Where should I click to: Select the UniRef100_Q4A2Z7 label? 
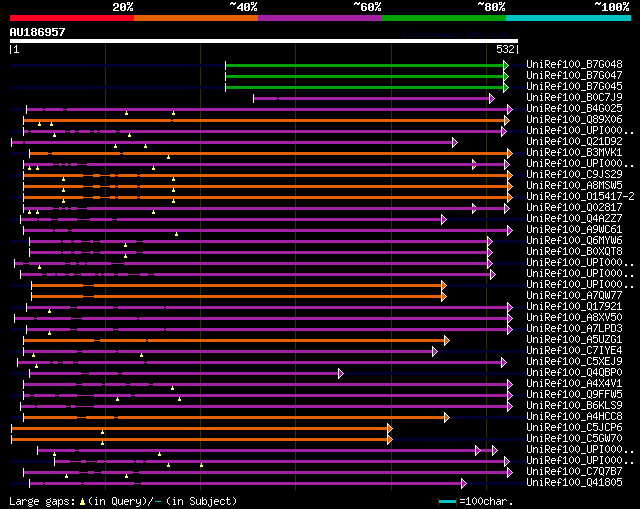click(x=574, y=218)
